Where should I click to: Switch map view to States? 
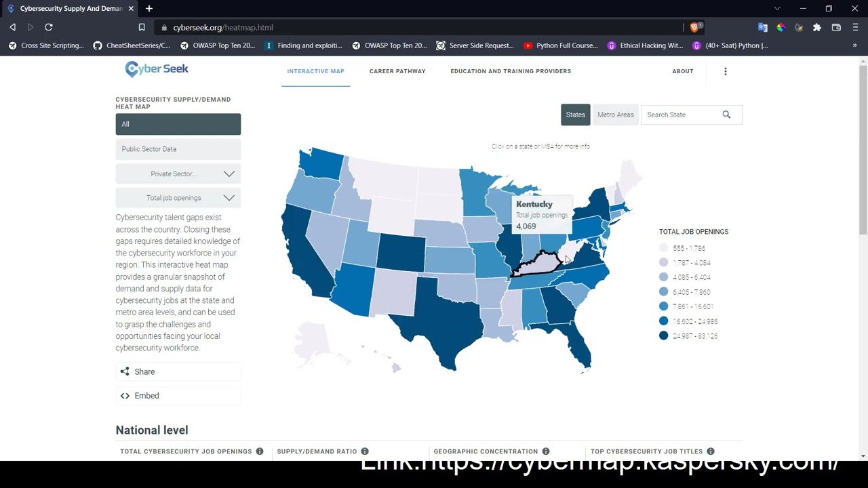tap(575, 115)
